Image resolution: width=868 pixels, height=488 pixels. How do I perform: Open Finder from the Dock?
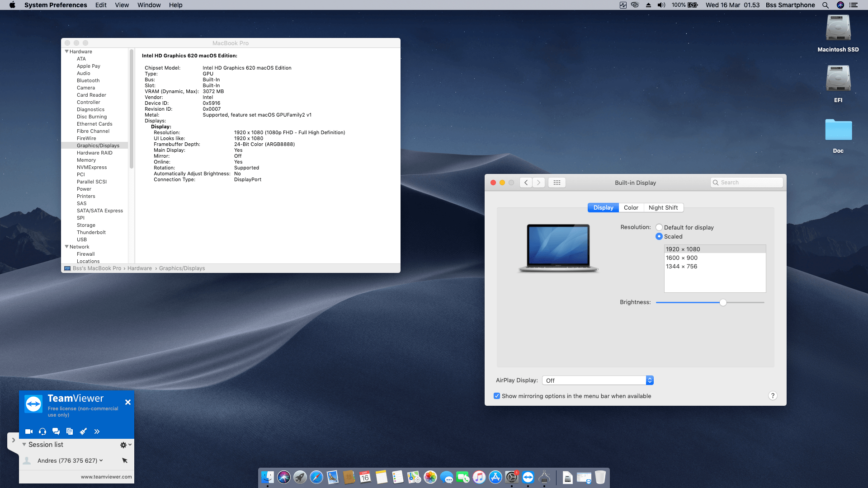coord(268,477)
